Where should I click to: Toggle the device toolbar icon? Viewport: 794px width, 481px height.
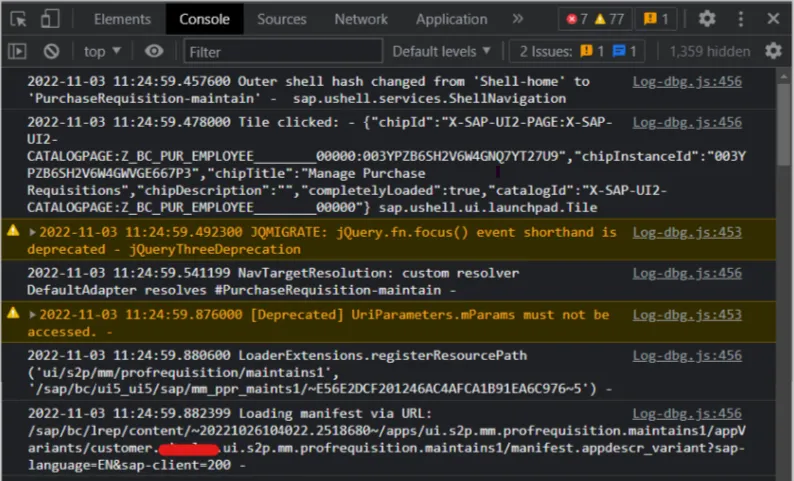coord(50,18)
